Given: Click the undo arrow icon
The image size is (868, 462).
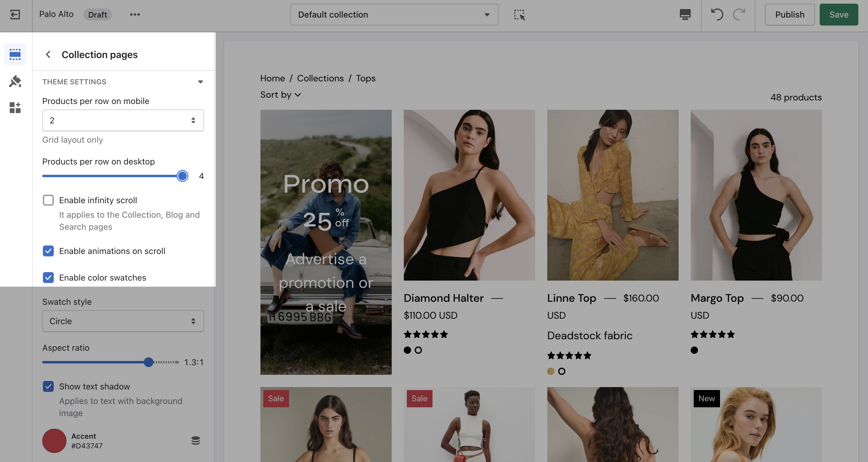Looking at the screenshot, I should pos(717,15).
